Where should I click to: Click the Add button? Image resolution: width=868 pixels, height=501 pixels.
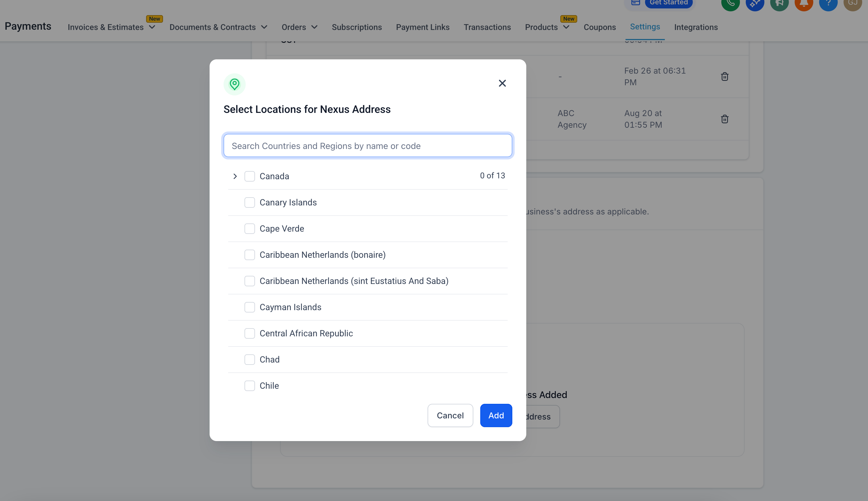(x=496, y=415)
